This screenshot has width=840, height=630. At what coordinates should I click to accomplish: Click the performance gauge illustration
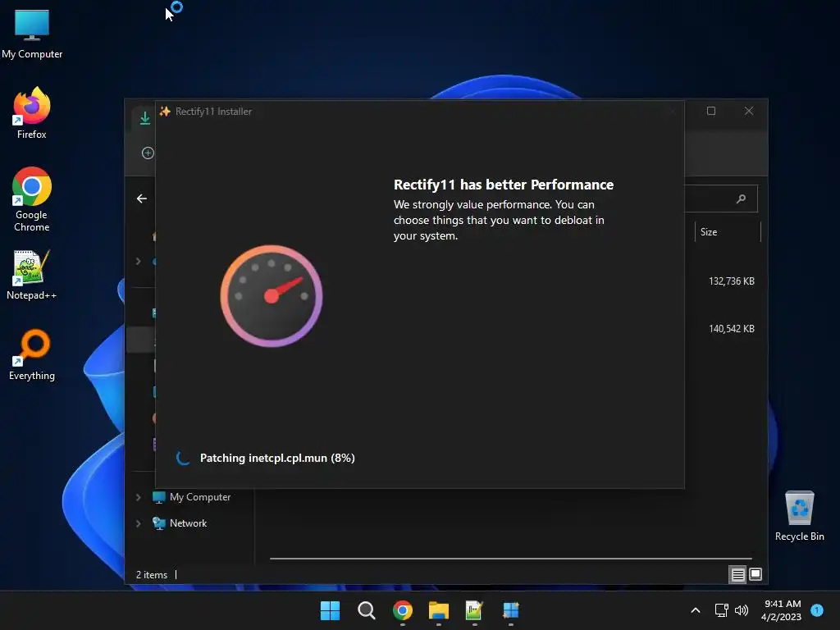272,295
